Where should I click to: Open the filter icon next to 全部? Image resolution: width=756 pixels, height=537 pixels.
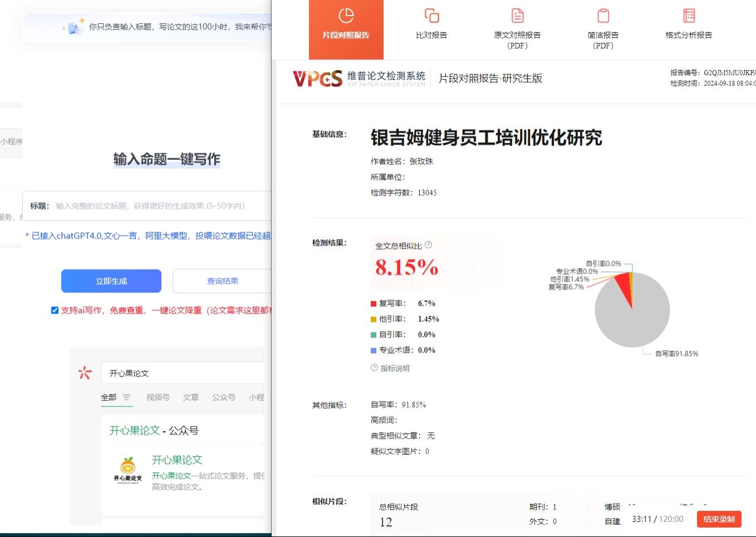126,397
